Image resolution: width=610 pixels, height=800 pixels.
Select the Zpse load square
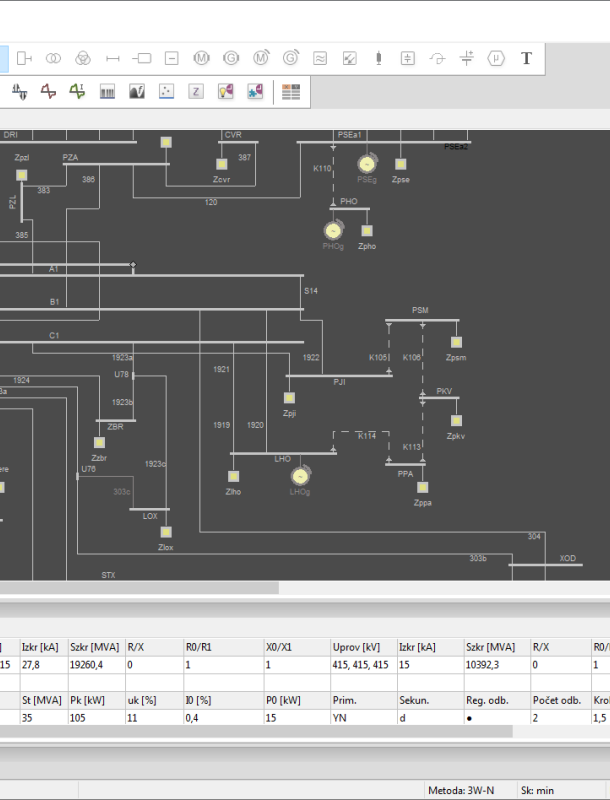point(400,164)
